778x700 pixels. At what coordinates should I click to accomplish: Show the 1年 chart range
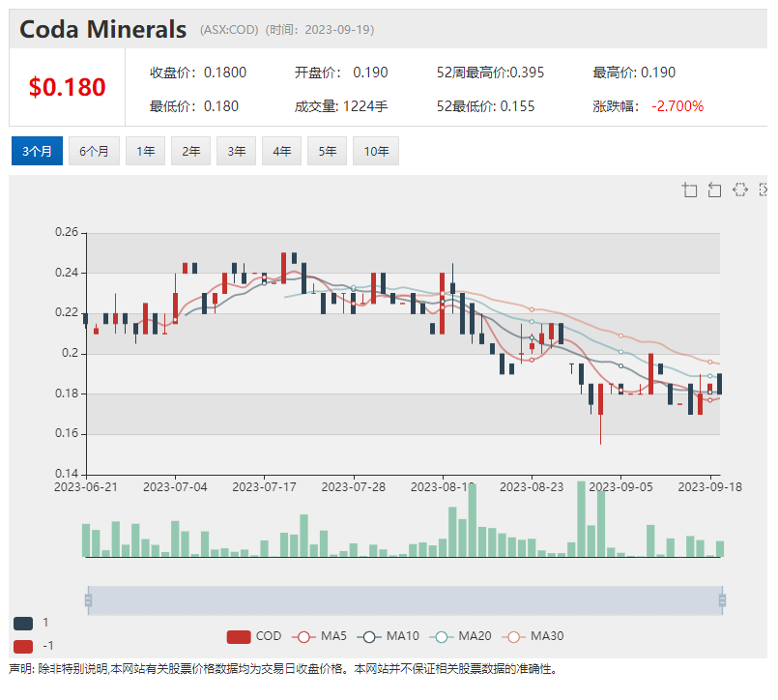coord(145,151)
